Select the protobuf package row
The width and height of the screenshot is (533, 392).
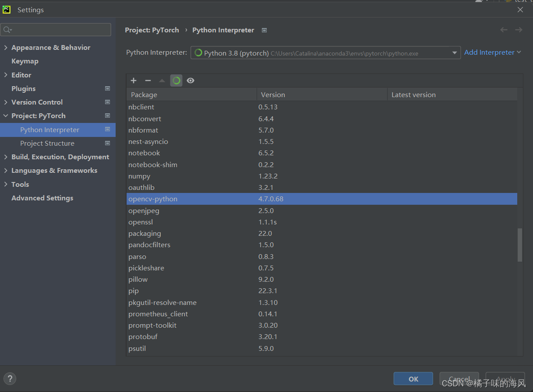(x=322, y=337)
